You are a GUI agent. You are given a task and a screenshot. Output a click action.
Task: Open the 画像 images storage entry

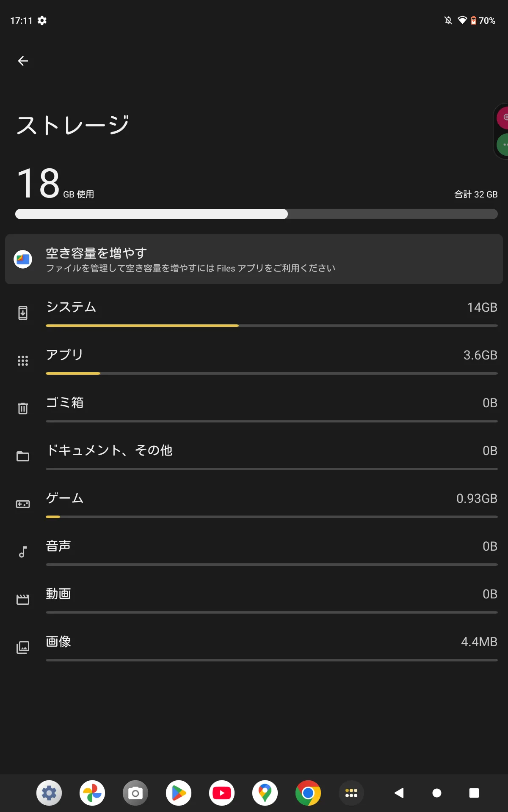[254, 647]
